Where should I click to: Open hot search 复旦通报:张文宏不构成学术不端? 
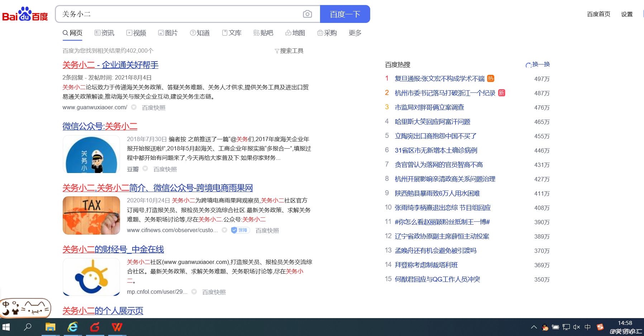click(x=439, y=79)
